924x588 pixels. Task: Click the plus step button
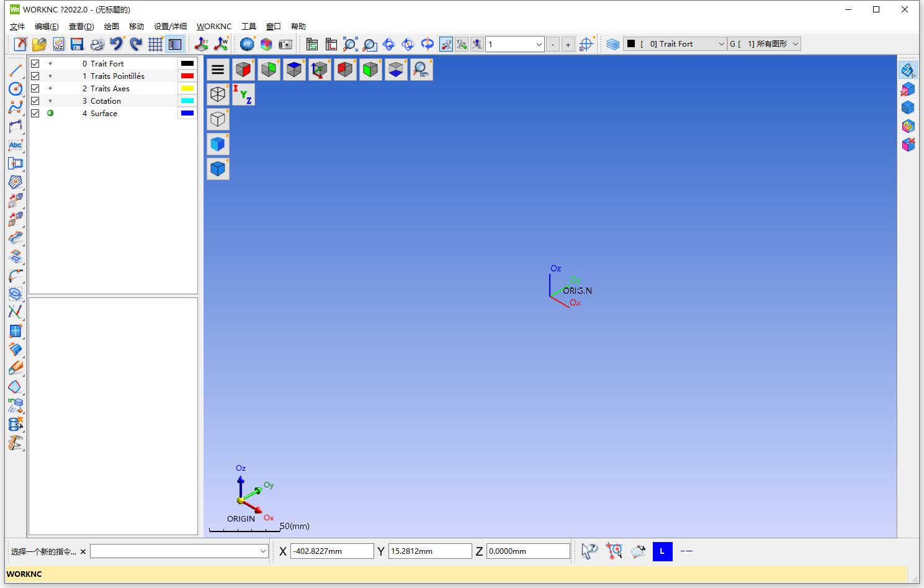tap(568, 44)
